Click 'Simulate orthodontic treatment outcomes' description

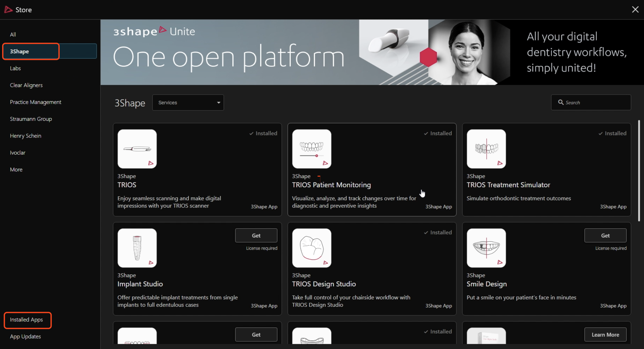[518, 198]
